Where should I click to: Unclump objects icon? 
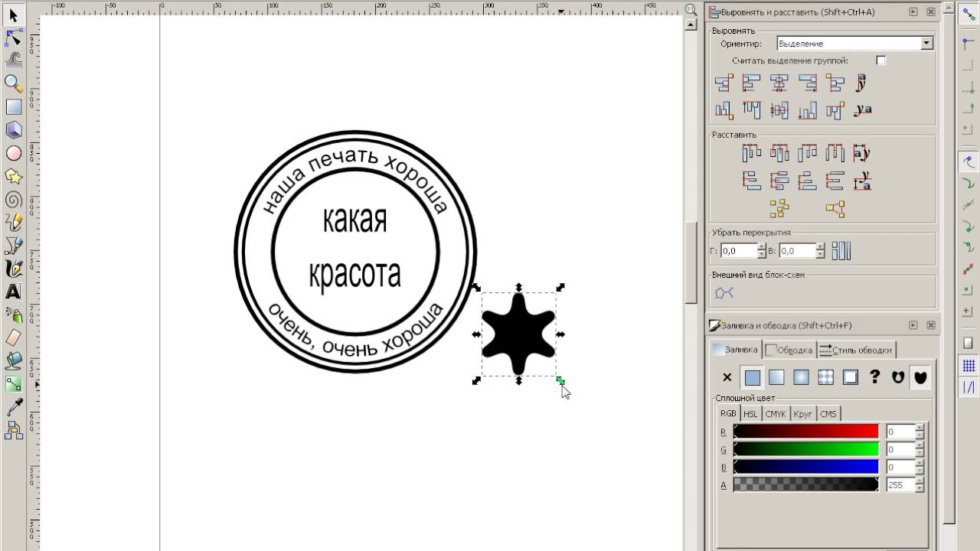[835, 208]
